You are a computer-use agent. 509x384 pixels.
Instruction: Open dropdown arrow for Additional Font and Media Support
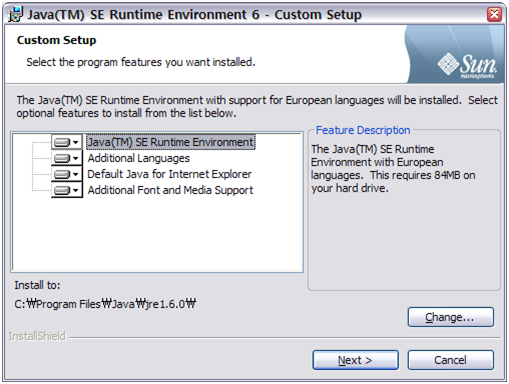click(76, 190)
